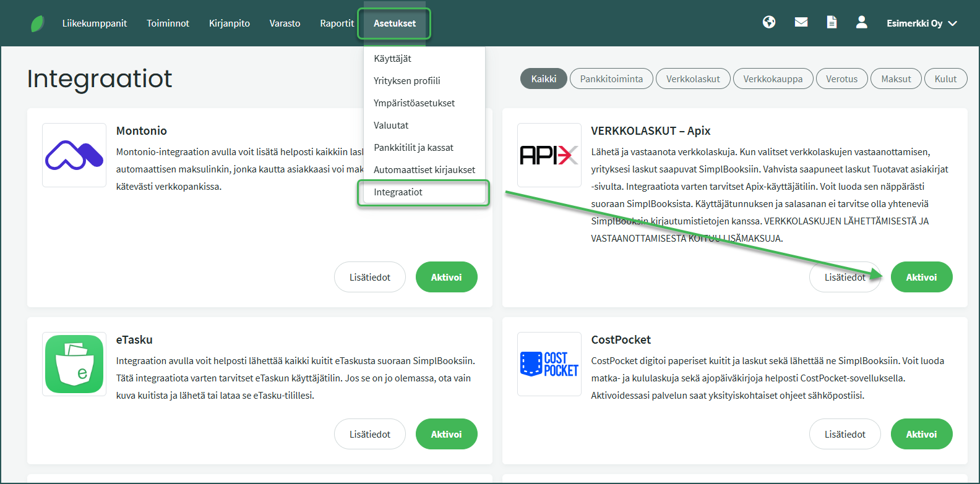Open the user profile icon

click(x=861, y=22)
